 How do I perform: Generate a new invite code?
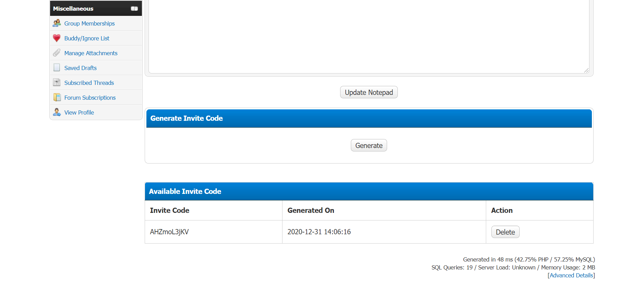coord(369,146)
